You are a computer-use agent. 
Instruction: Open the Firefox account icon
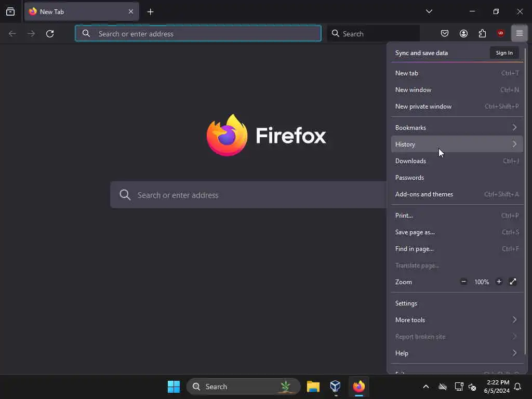463,33
